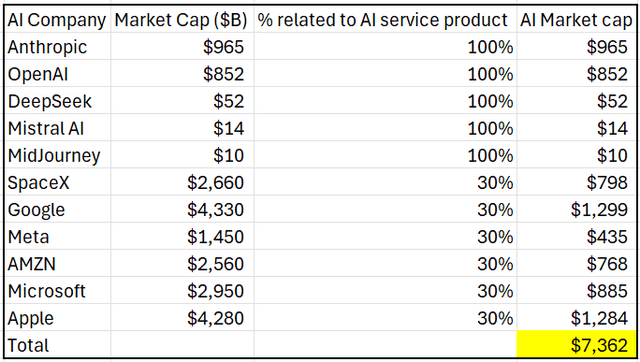The height and width of the screenshot is (362, 640).
Task: Click the Total row label cell
Action: (x=58, y=345)
